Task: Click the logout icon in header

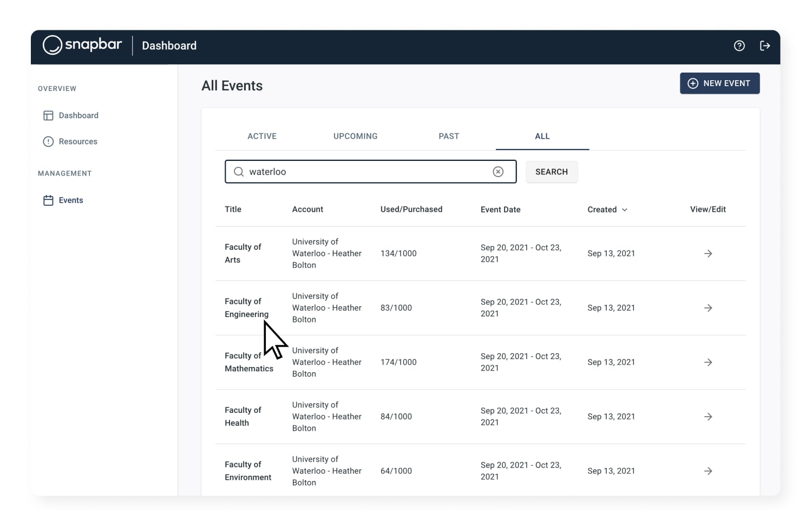Action: [x=765, y=46]
